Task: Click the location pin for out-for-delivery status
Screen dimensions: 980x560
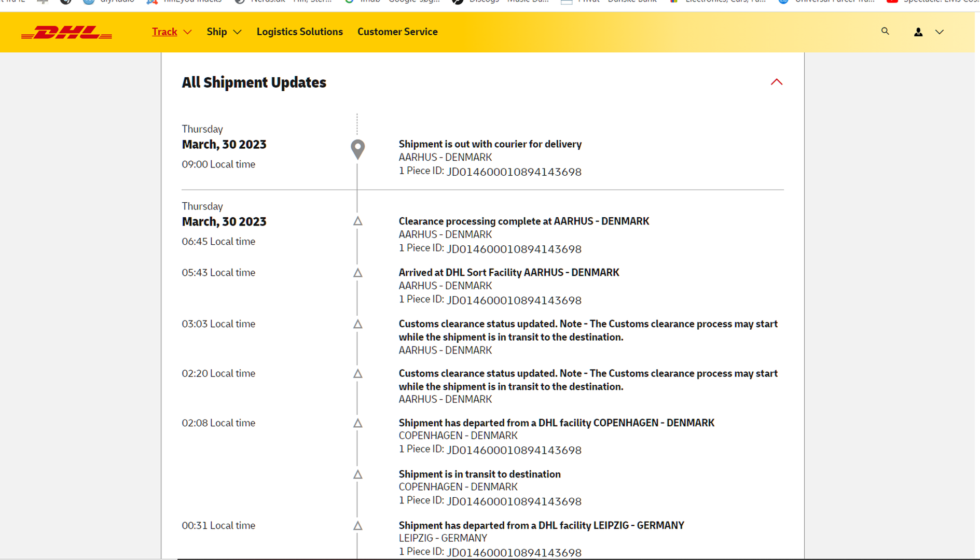Action: [x=357, y=149]
